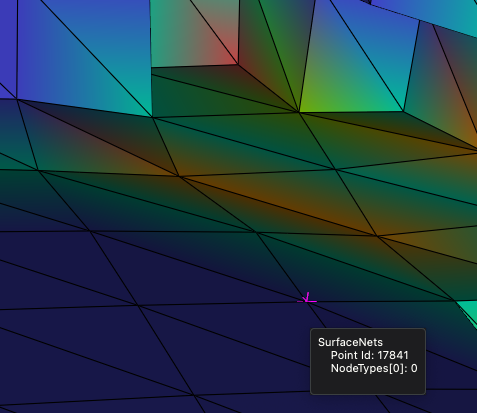Click the SurfaceNets title in tooltip
The width and height of the screenshot is (477, 413).
[x=350, y=342]
